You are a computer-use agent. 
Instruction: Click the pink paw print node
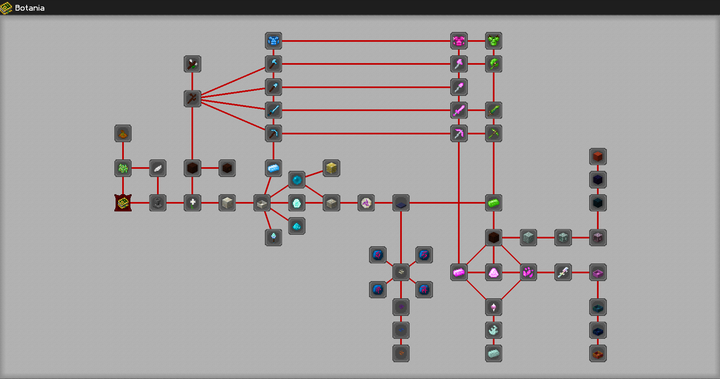528,272
